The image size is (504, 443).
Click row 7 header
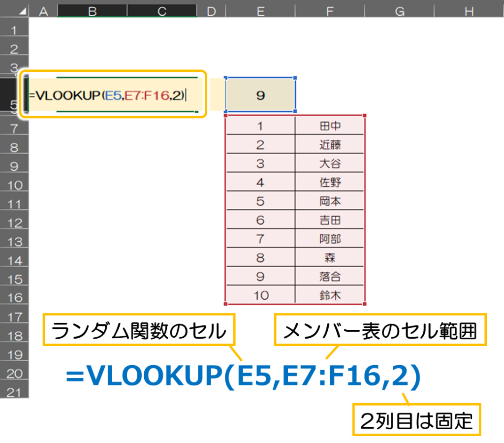[x=14, y=129]
